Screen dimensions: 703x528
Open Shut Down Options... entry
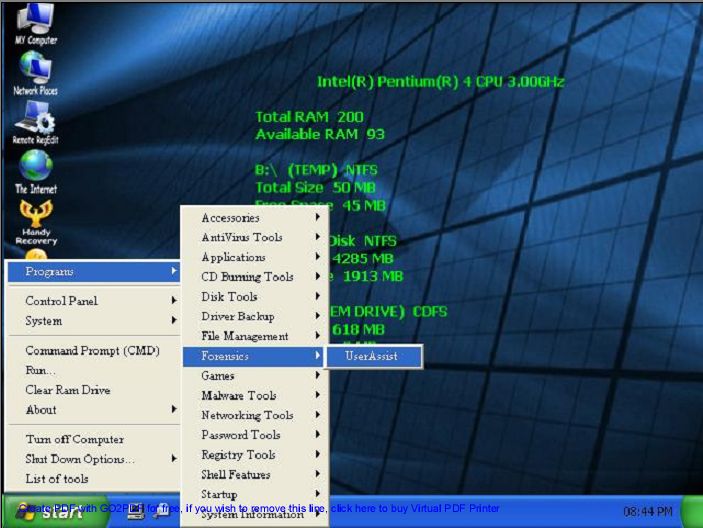94,459
